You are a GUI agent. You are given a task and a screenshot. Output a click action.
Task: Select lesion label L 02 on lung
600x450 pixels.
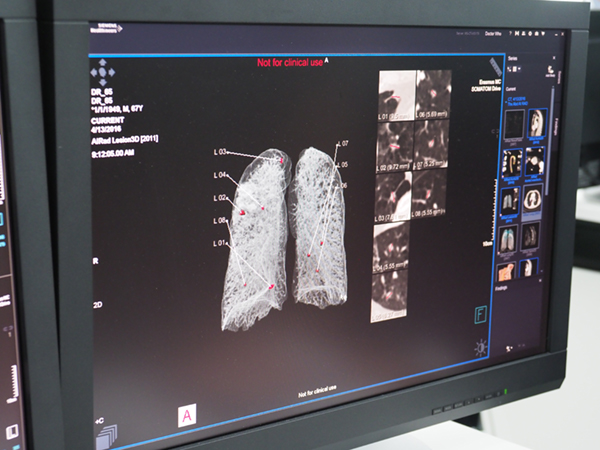[221, 198]
